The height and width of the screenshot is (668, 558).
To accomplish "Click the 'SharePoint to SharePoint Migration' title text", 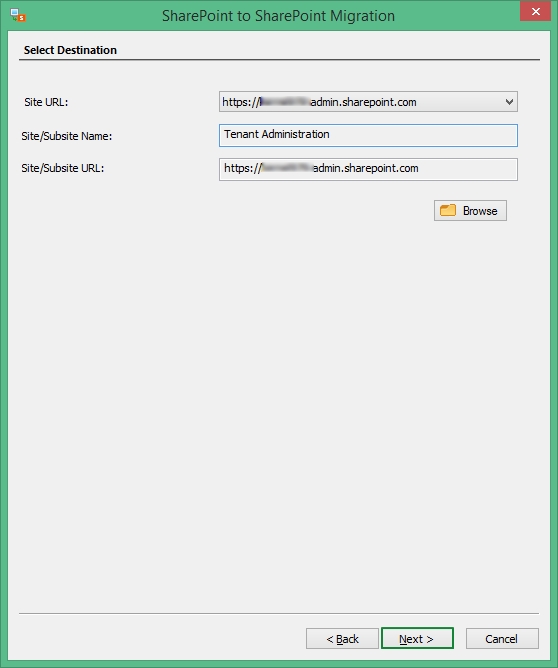I will click(278, 16).
